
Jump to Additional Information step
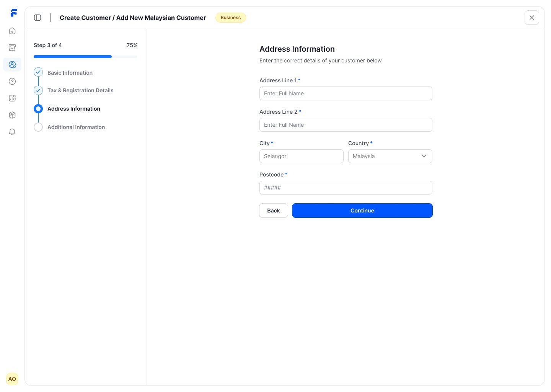(76, 127)
